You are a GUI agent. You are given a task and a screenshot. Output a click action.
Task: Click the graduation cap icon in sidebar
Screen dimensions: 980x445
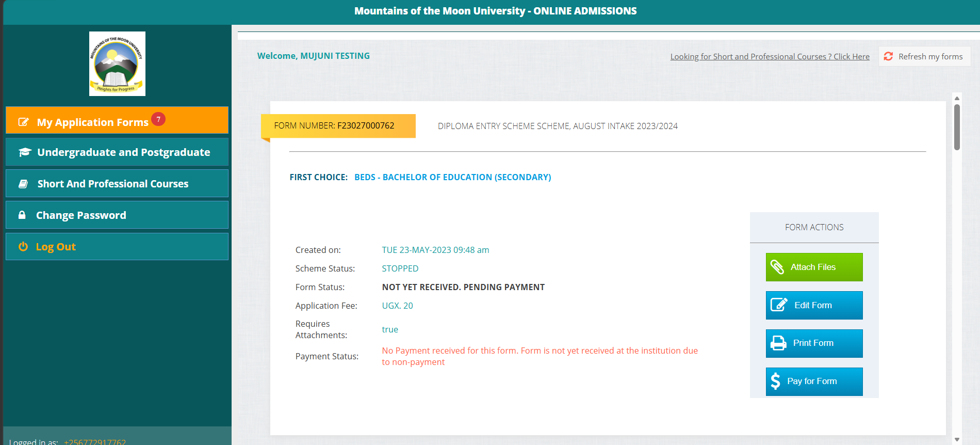pyautogui.click(x=25, y=152)
